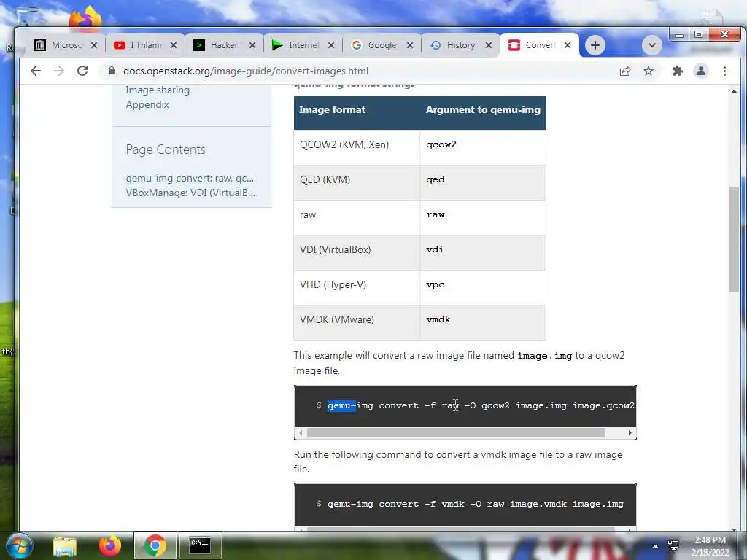Jump to qemu-img convert section link
The width and height of the screenshot is (747, 560).
pyautogui.click(x=190, y=178)
